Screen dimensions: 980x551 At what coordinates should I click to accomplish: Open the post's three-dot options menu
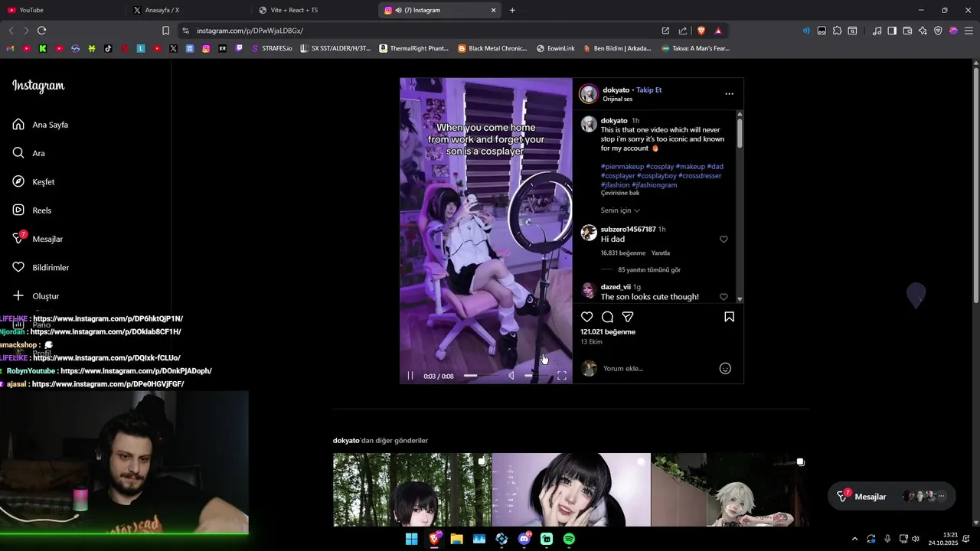click(x=729, y=94)
